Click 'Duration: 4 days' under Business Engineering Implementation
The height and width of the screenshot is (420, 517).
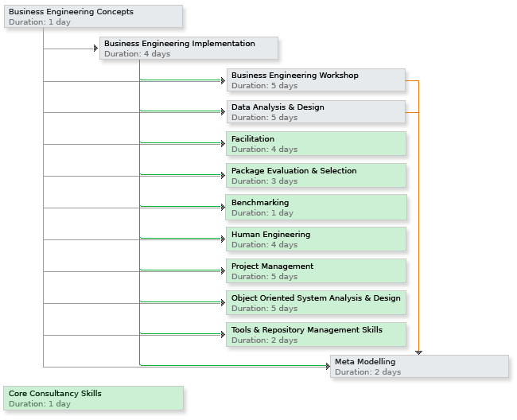pos(137,54)
